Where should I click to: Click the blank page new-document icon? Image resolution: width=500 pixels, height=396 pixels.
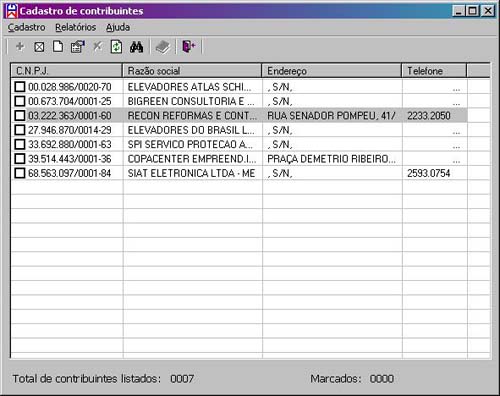tap(58, 47)
